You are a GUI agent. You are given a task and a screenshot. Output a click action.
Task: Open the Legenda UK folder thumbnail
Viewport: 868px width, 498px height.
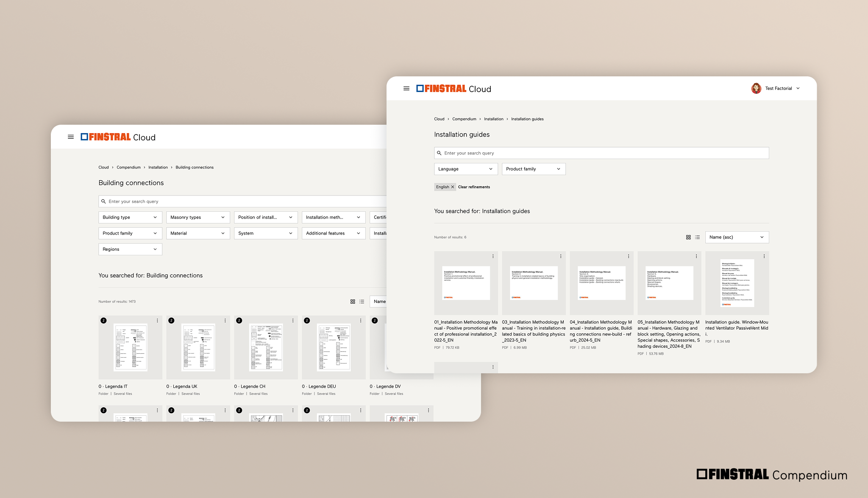(198, 347)
